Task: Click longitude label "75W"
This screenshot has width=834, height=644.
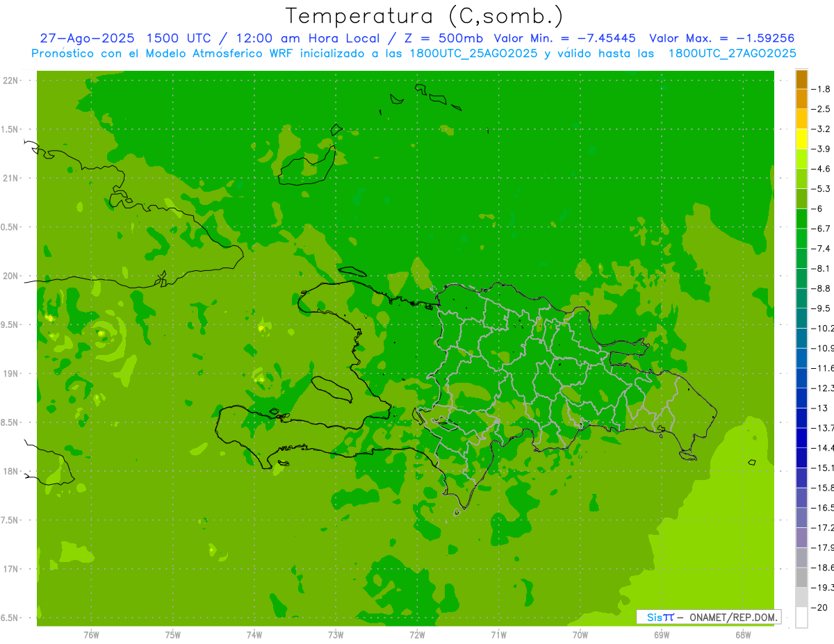Action: click(x=172, y=635)
